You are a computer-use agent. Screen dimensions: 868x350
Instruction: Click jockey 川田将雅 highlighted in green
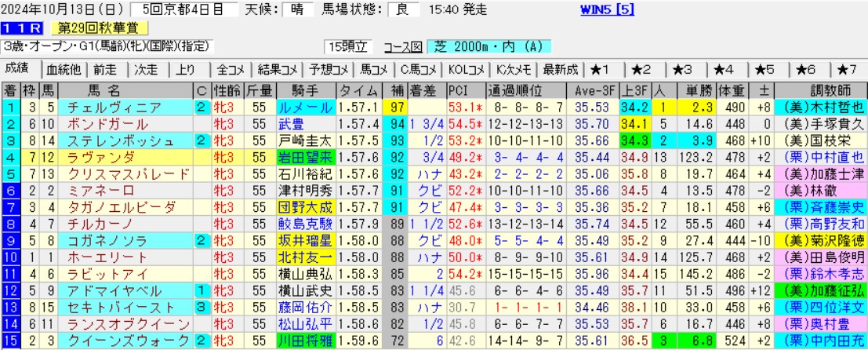[x=304, y=341]
